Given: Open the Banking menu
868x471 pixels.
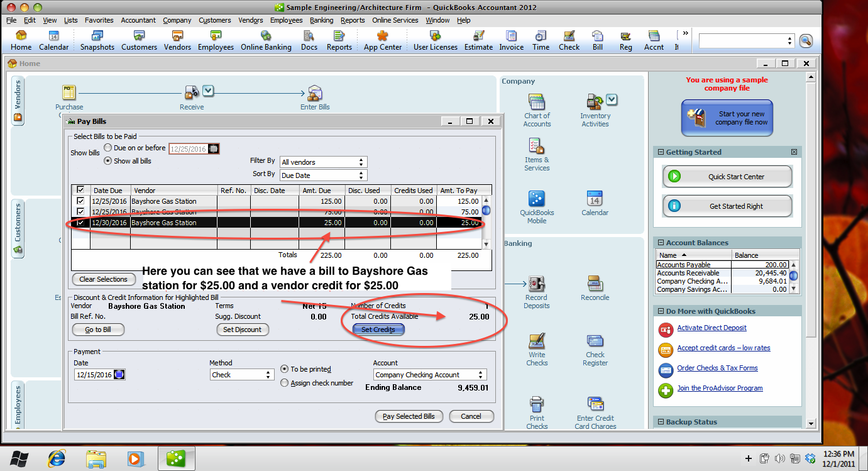Looking at the screenshot, I should click(x=322, y=20).
